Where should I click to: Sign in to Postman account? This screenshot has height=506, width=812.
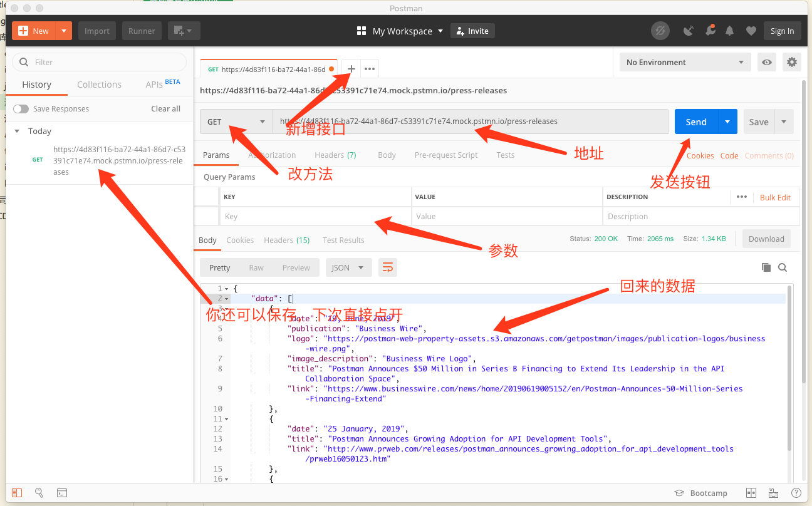click(x=782, y=31)
